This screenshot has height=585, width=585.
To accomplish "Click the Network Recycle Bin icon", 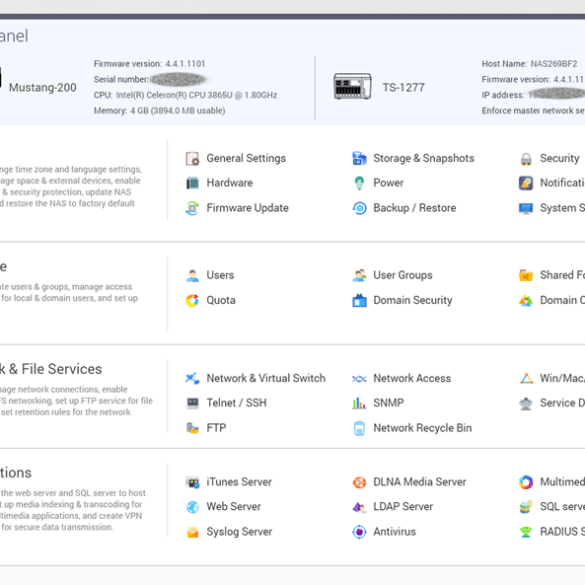I will click(359, 428).
